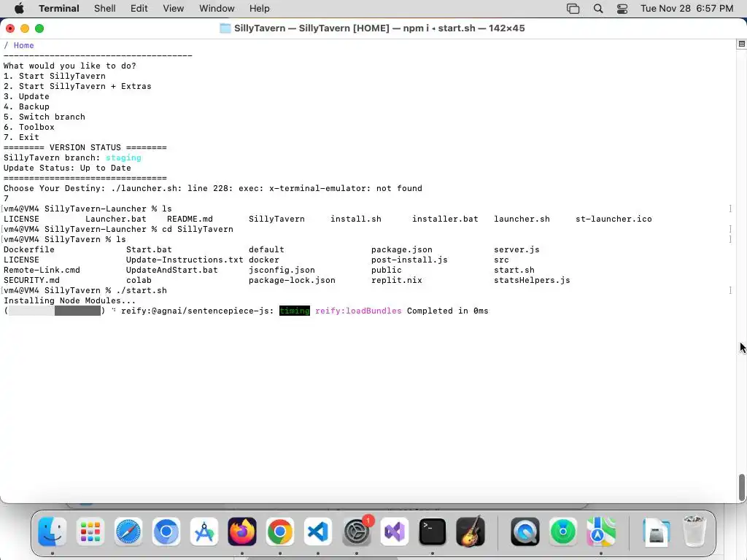Click the folder proxy icon in title bar
The width and height of the screenshot is (747, 560).
225,28
